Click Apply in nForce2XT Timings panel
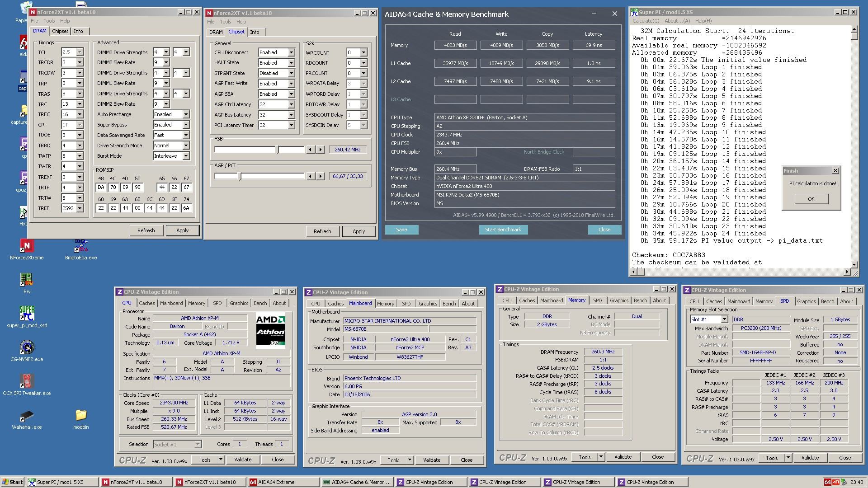Screen dimensions: 868x488 click(x=182, y=230)
